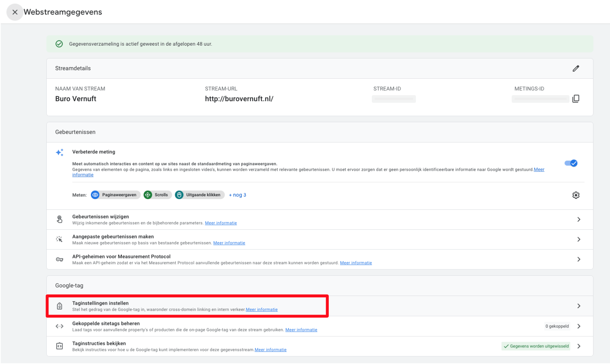This screenshot has width=610, height=364.
Task: Disable the Verbeterde meting toggle
Action: (571, 163)
